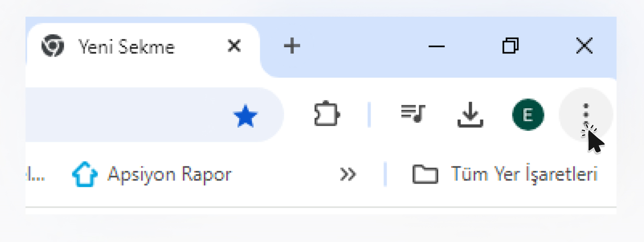Open the Extensions puzzle piece icon
644x242 pixels.
coord(326,115)
